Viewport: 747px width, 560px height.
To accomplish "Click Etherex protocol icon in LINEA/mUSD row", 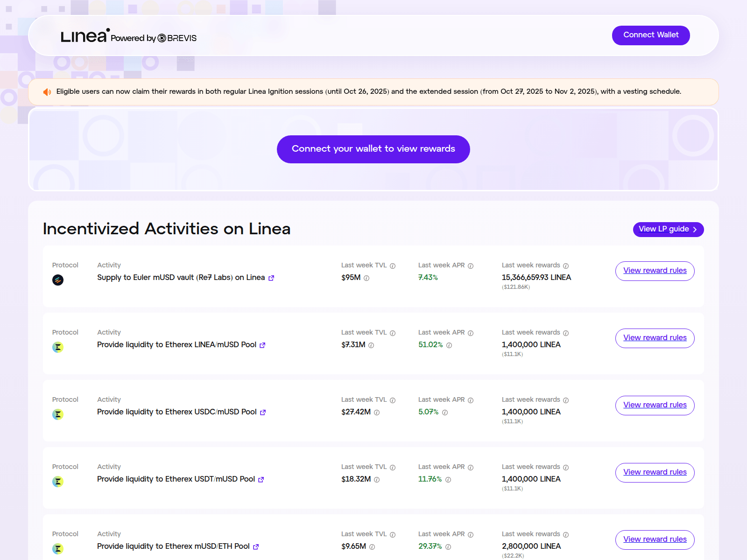I will [x=58, y=347].
